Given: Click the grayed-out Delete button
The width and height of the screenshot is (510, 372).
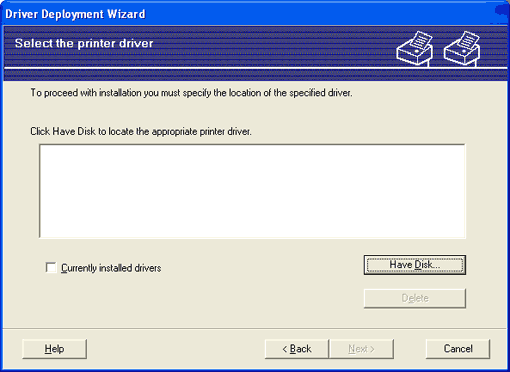Looking at the screenshot, I should (415, 298).
